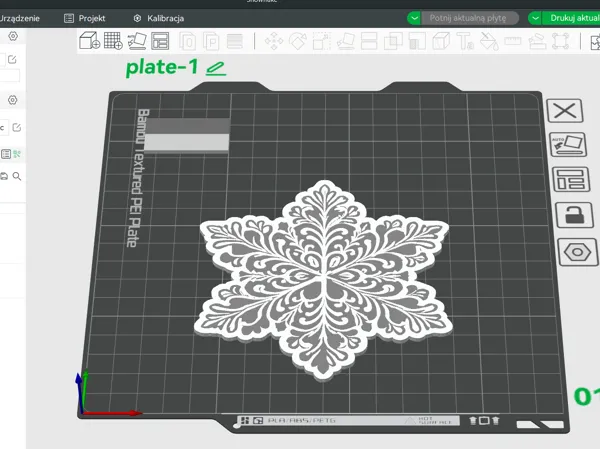Click Arrange all objects in the top toolbar
Image resolution: width=600 pixels, height=449 pixels.
coord(160,41)
